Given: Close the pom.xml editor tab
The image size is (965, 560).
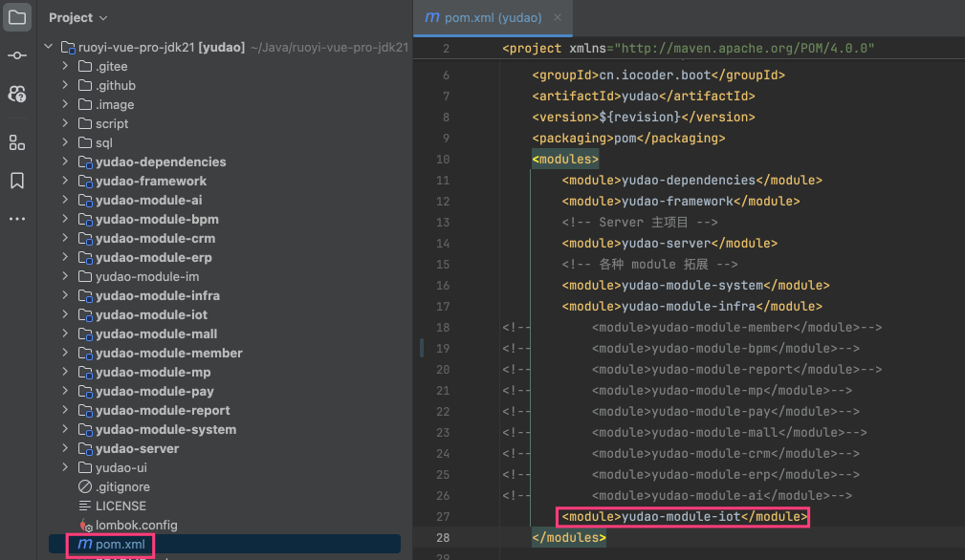Looking at the screenshot, I should click(559, 17).
